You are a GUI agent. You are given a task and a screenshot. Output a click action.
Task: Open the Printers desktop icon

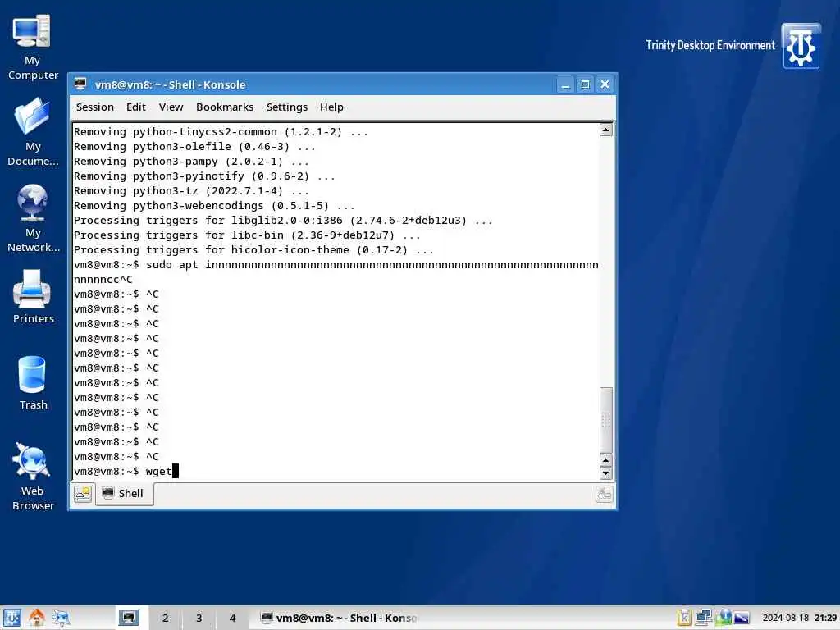pos(33,296)
